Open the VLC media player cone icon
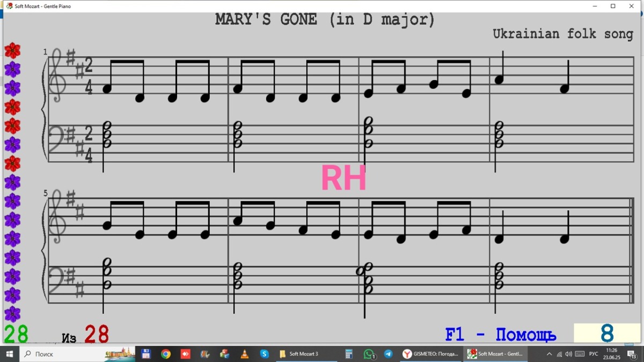The width and height of the screenshot is (644, 362). pos(244,354)
